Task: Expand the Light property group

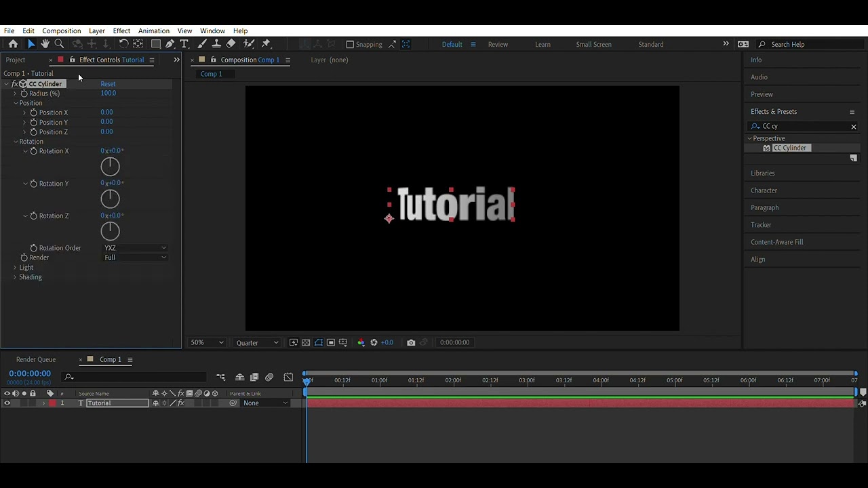Action: pyautogui.click(x=15, y=268)
